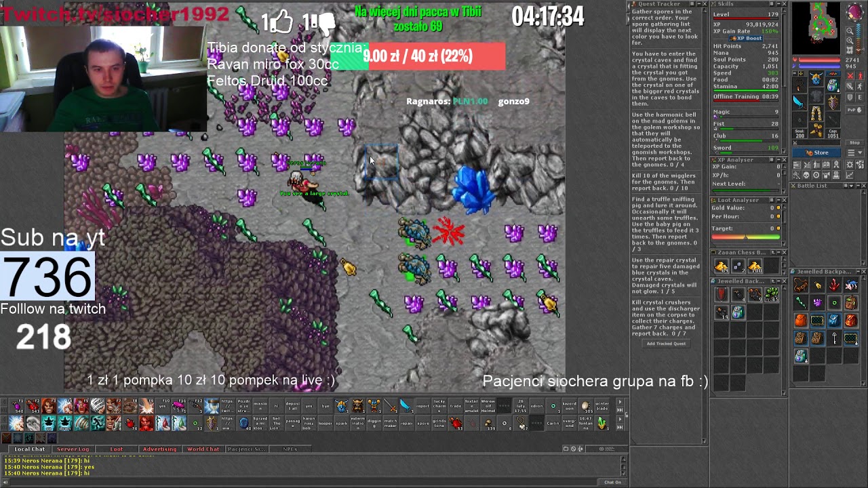Switch to Loot chat tab
This screenshot has height=488, width=868.
click(x=117, y=449)
